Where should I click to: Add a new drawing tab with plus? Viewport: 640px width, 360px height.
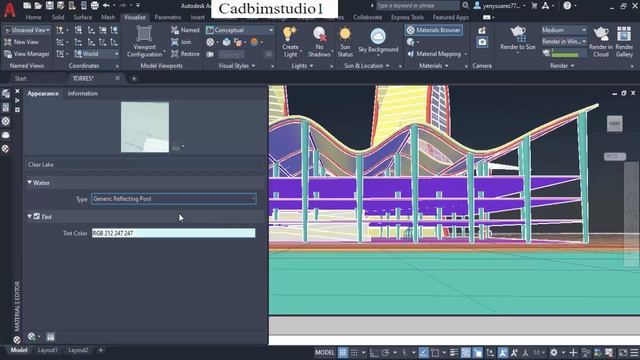click(134, 78)
